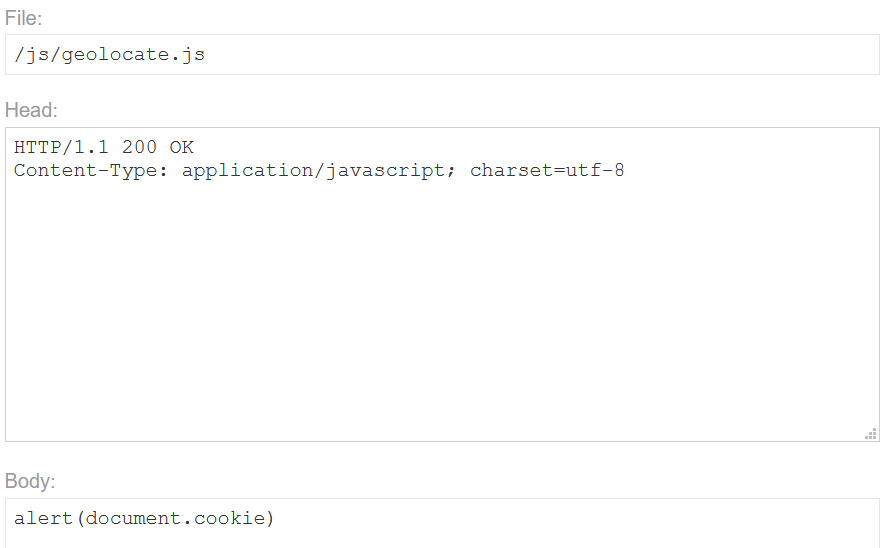Viewport: 888px width, 548px height.
Task: Click the OK status text
Action: pos(182,147)
